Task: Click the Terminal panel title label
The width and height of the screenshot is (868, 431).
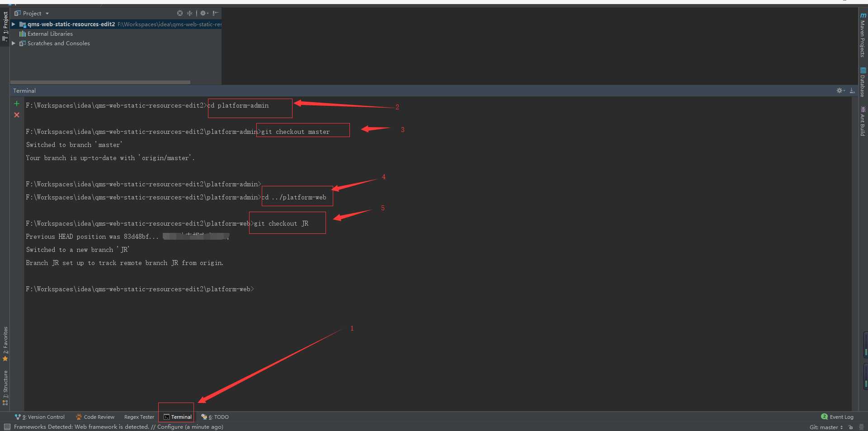Action: [24, 90]
